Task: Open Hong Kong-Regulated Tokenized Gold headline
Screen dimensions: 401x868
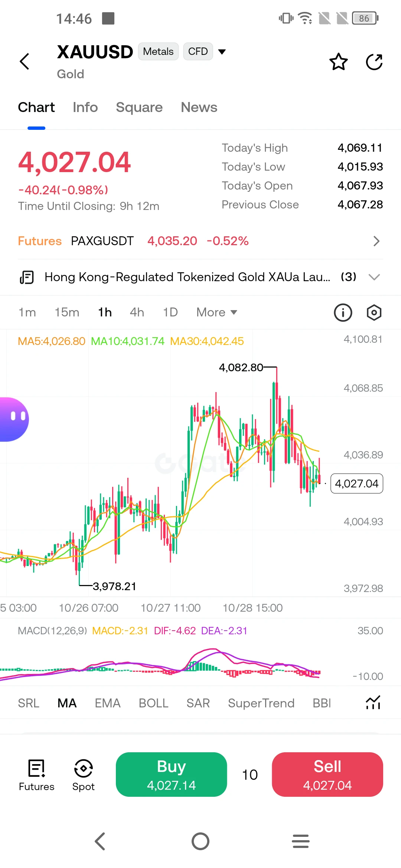Action: click(187, 277)
